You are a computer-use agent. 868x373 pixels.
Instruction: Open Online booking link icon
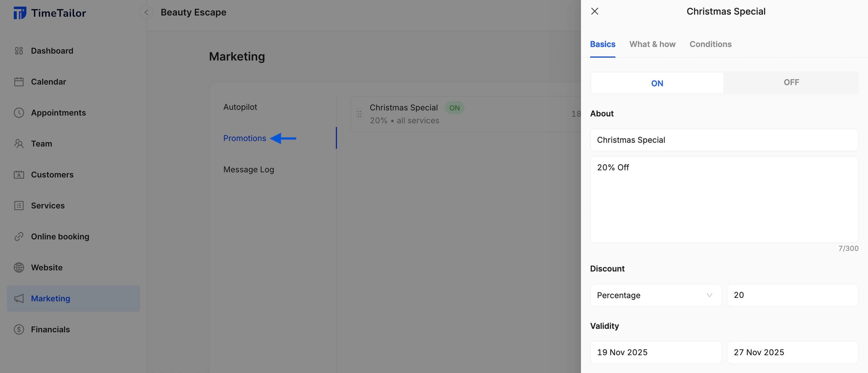pyautogui.click(x=19, y=237)
